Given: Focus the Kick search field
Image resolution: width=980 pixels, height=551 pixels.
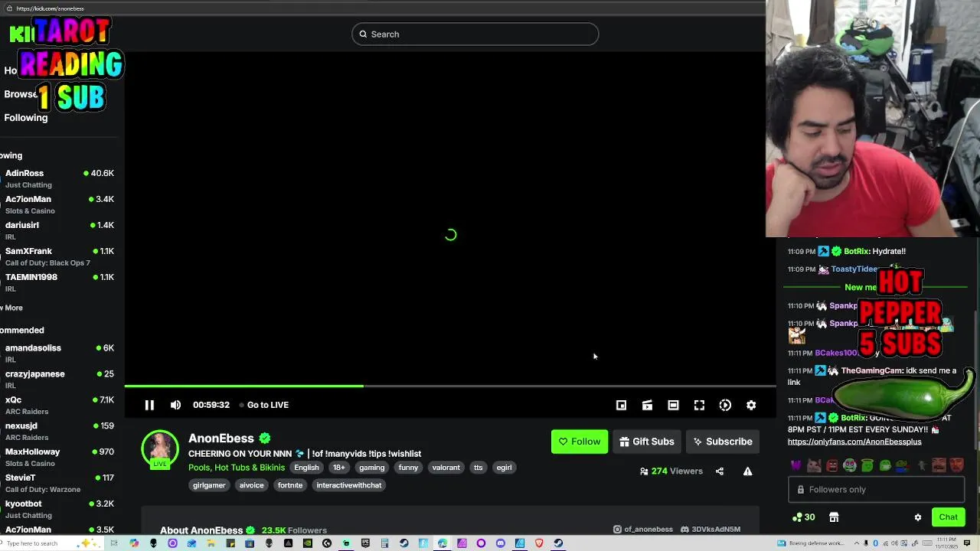Looking at the screenshot, I should (475, 34).
